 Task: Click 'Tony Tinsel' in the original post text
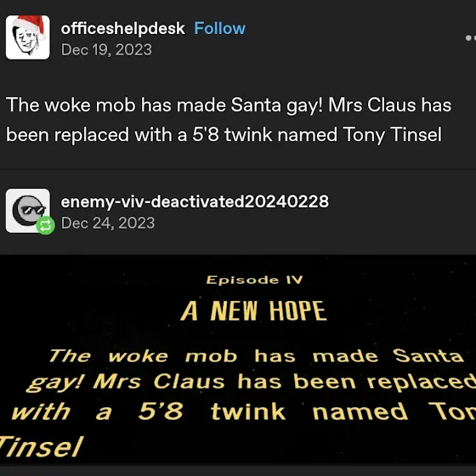point(392,134)
